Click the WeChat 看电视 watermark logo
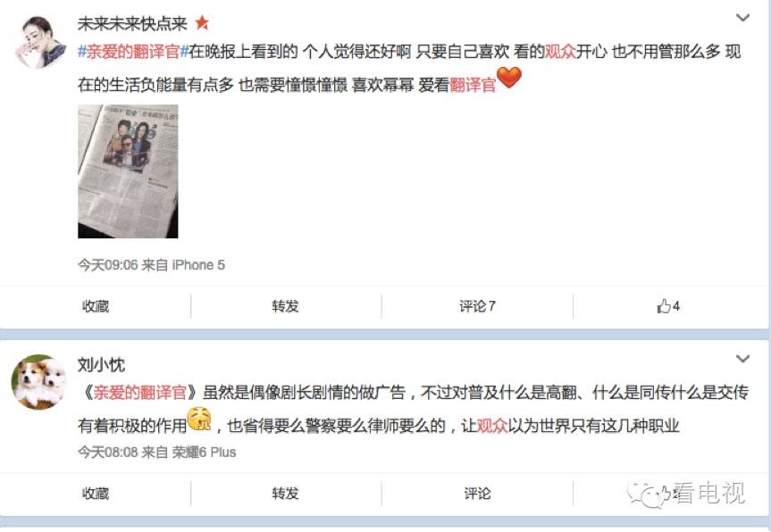The width and height of the screenshot is (771, 532). tap(687, 494)
